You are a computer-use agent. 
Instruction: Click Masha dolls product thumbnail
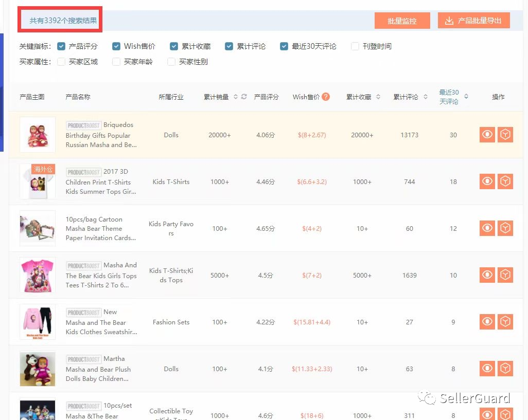coord(38,135)
